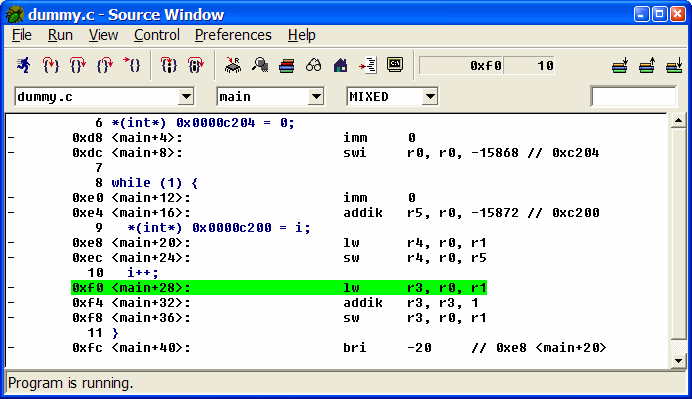Click source line 'while (1) {'

[x=154, y=183]
